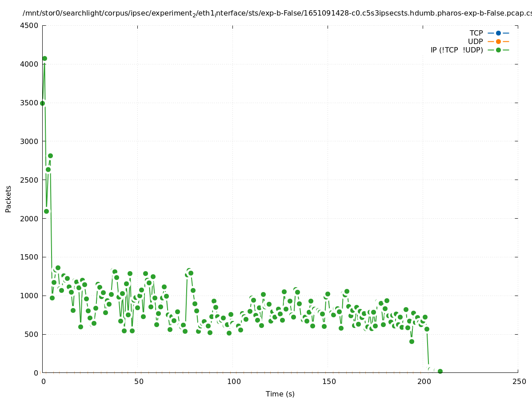Click the orange UDP legend marker
The width and height of the screenshot is (532, 400).
pyautogui.click(x=498, y=42)
